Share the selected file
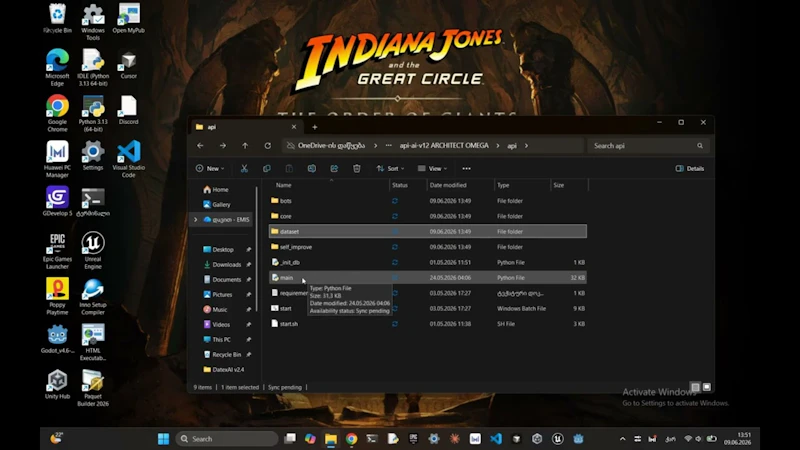Image resolution: width=800 pixels, height=450 pixels. [x=334, y=168]
